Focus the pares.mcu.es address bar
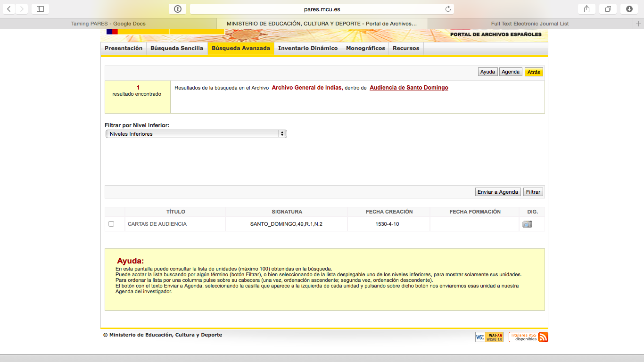Viewport: 644px width, 362px height. (x=322, y=9)
